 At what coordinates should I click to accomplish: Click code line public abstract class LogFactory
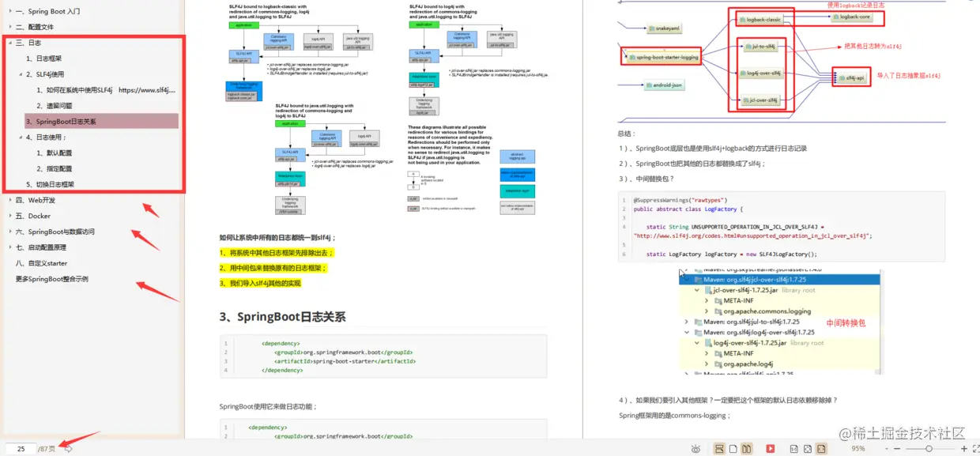pos(689,209)
